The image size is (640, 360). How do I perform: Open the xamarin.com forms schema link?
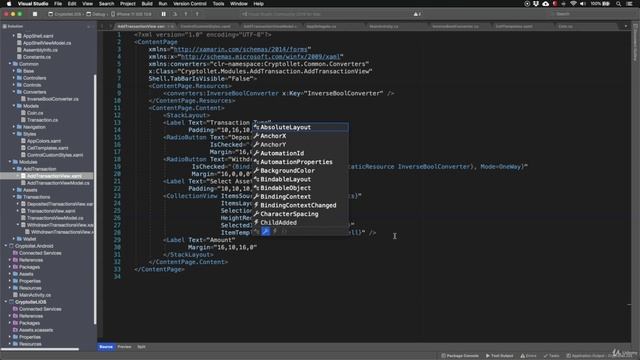coord(240,49)
